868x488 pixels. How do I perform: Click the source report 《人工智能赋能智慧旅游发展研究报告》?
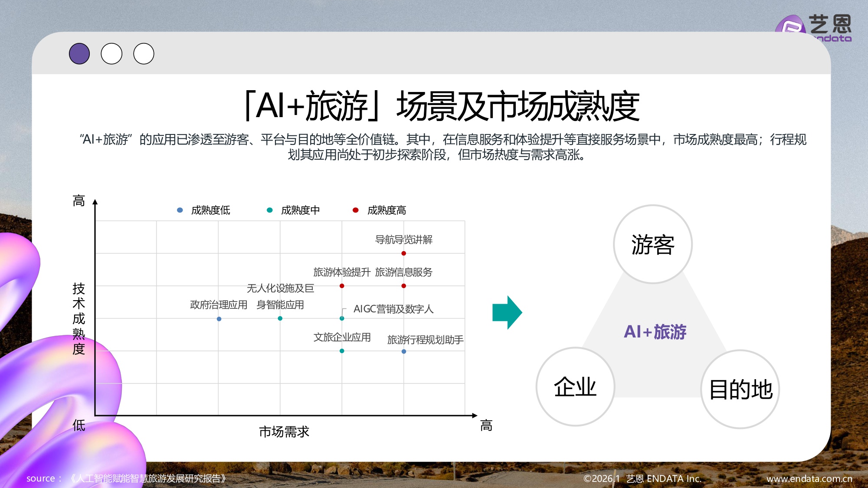[147, 479]
